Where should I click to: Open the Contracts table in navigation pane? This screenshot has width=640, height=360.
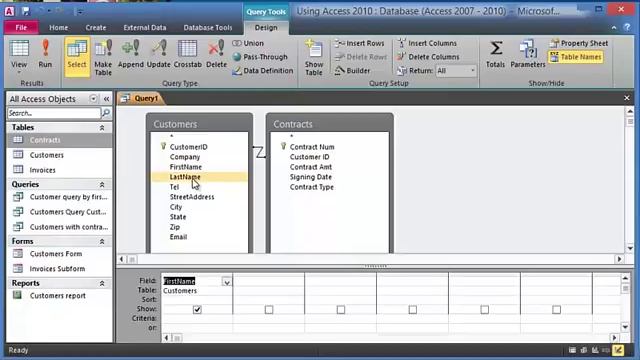[x=60, y=140]
